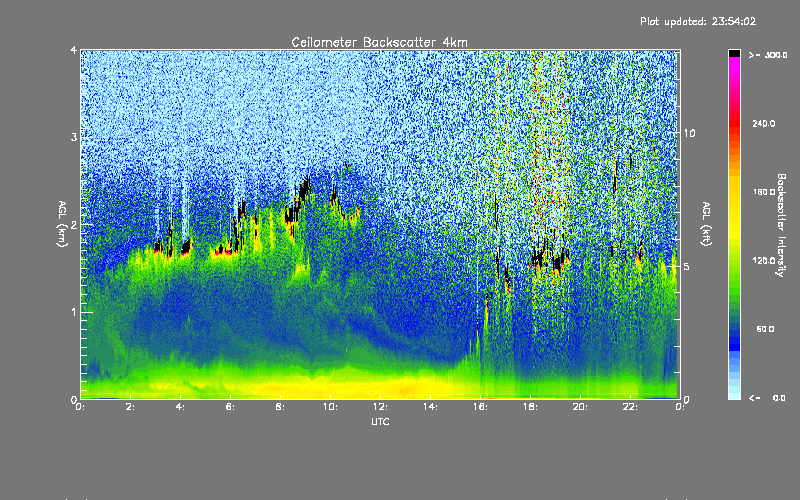Click the '1' km tick on AGL axis
Image resolution: width=800 pixels, height=500 pixels.
coord(74,312)
